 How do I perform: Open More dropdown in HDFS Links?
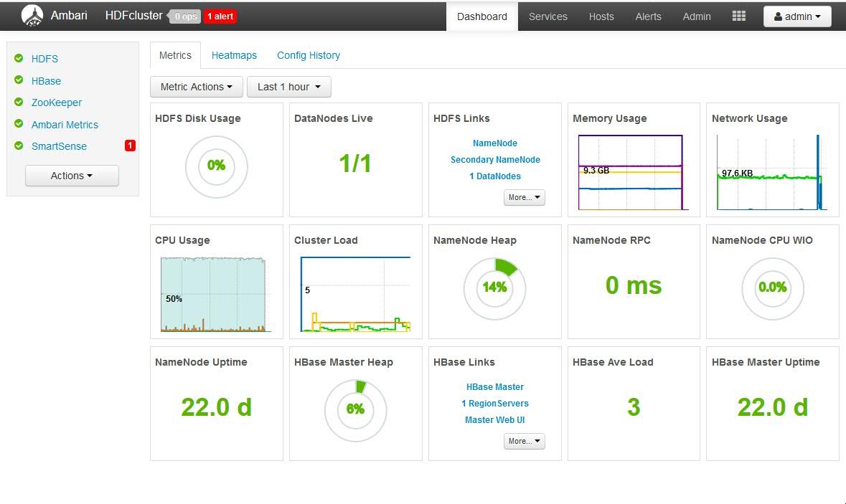pyautogui.click(x=524, y=197)
